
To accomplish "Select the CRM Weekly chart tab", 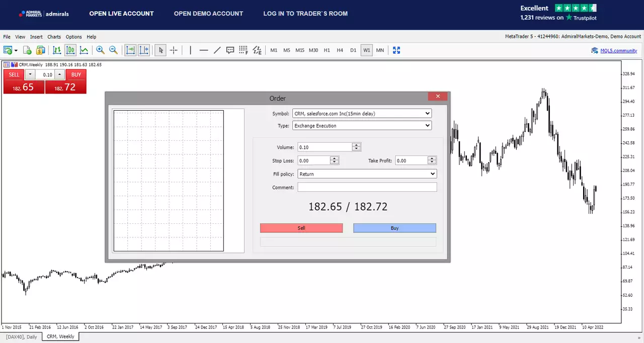I will (x=60, y=336).
